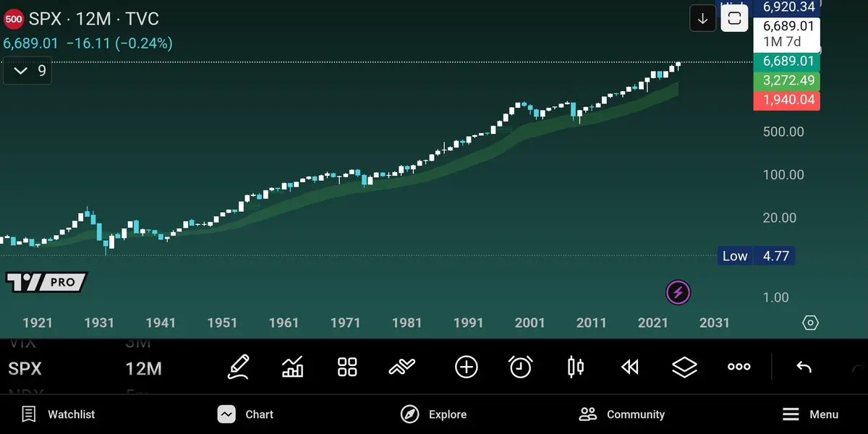Expand the indicator legend showing 9
Viewport: 868px width, 434px height.
[27, 71]
